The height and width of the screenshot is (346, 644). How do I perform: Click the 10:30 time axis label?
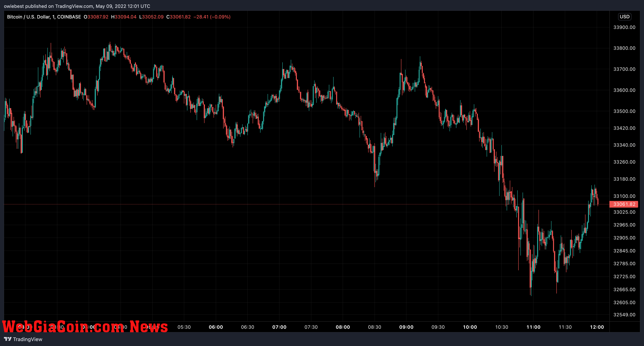pos(502,327)
